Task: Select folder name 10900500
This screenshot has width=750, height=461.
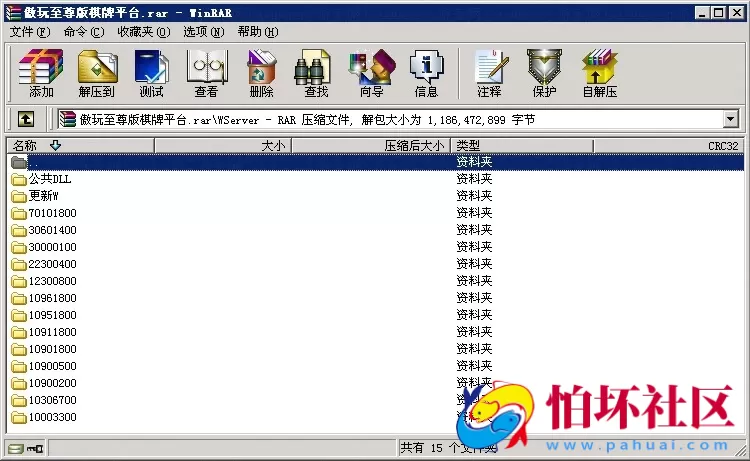Action: click(x=53, y=366)
